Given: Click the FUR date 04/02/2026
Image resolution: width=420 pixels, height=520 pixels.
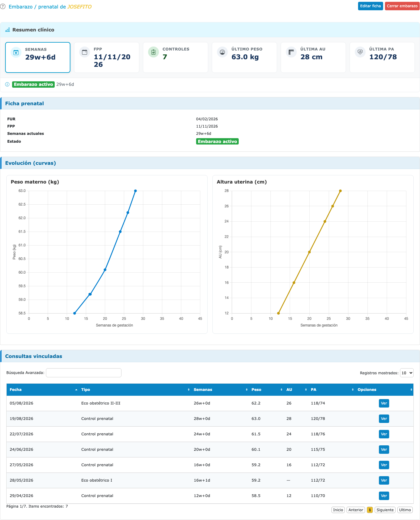Looking at the screenshot, I should pyautogui.click(x=207, y=119).
